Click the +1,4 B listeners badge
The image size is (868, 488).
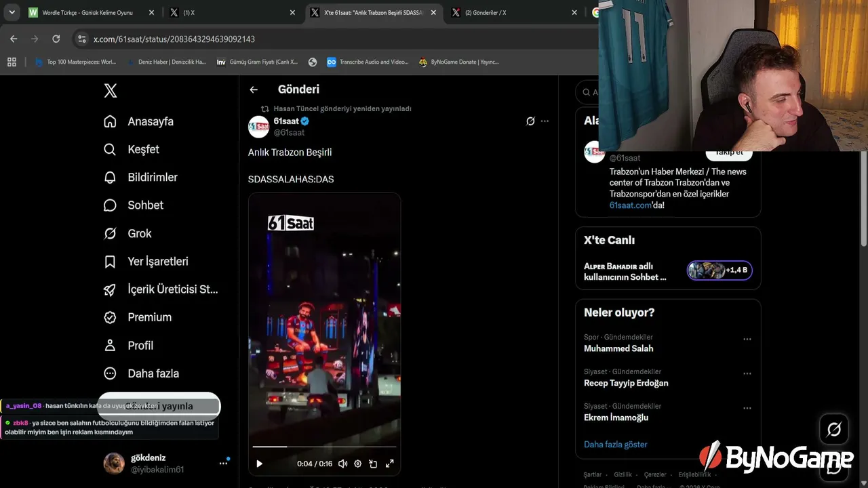tap(719, 270)
